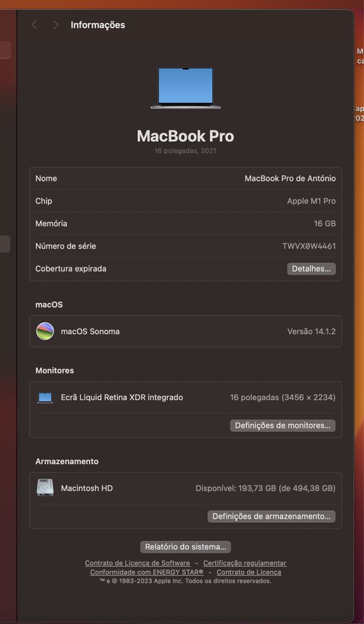Click the MacBook Pro heading
The height and width of the screenshot is (624, 364).
point(185,136)
